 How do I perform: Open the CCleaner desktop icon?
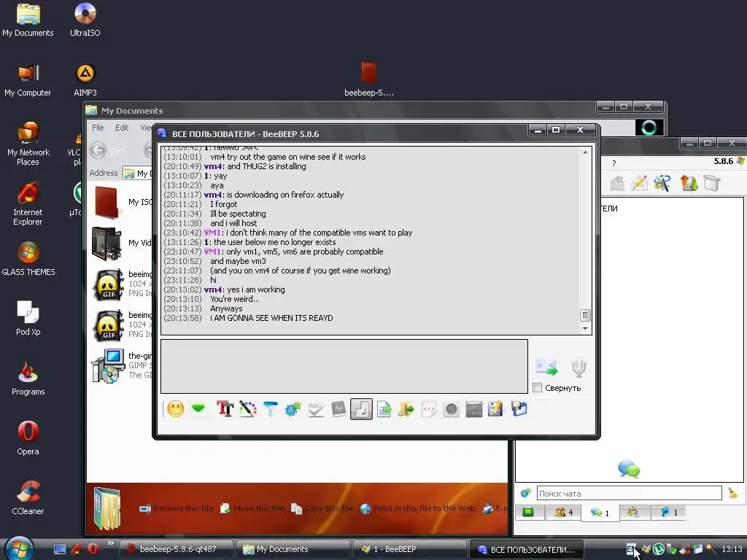tap(28, 497)
